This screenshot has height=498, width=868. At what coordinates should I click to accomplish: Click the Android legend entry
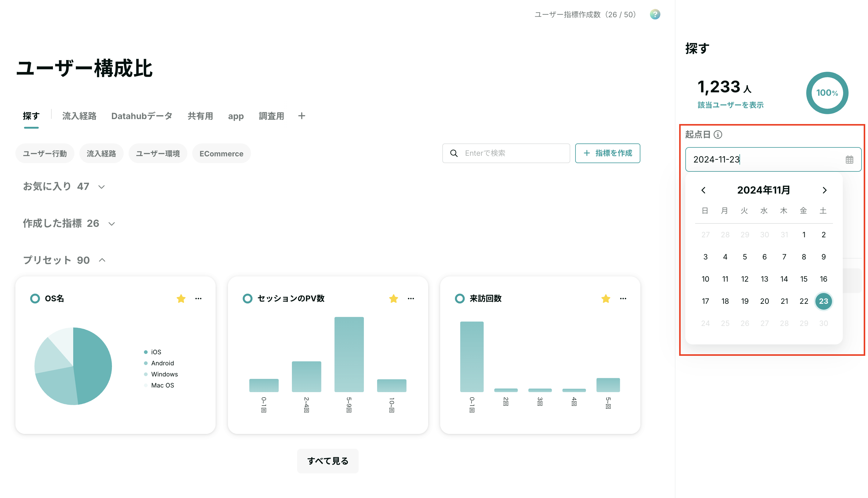[x=159, y=363]
